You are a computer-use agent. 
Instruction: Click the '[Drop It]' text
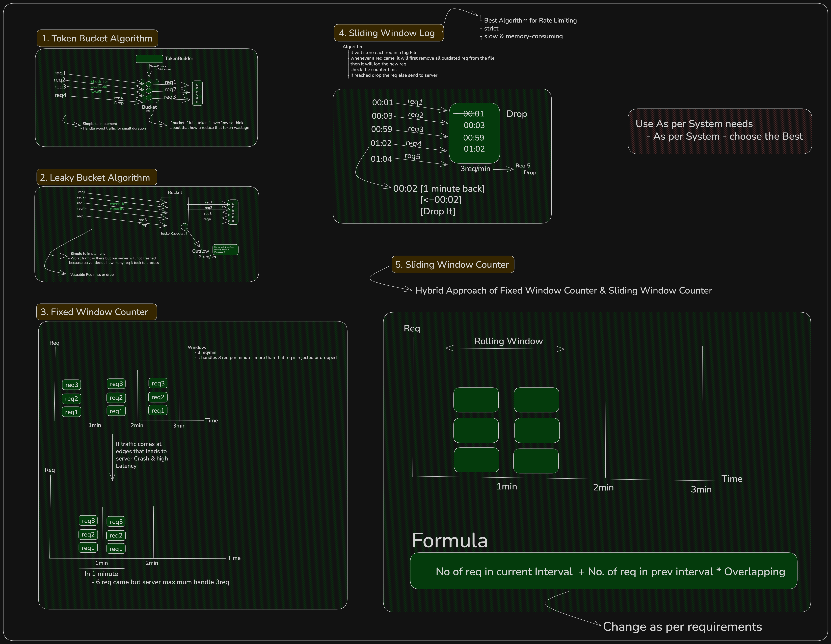[438, 211]
